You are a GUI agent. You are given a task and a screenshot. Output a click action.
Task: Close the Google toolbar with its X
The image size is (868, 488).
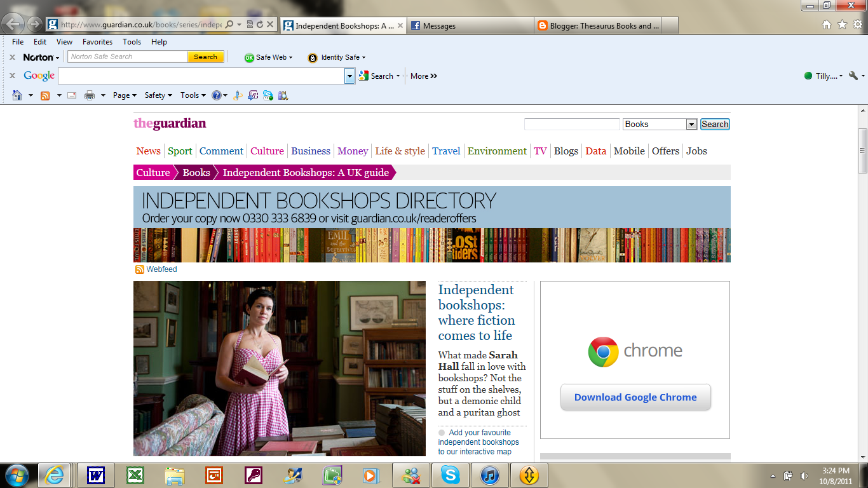[x=12, y=76]
